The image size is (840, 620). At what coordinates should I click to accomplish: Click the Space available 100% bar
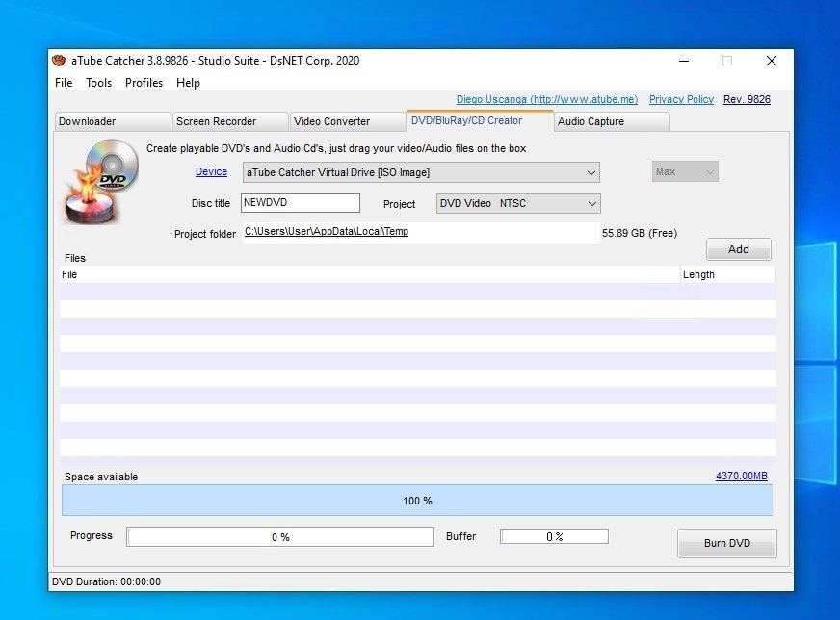pyautogui.click(x=417, y=501)
